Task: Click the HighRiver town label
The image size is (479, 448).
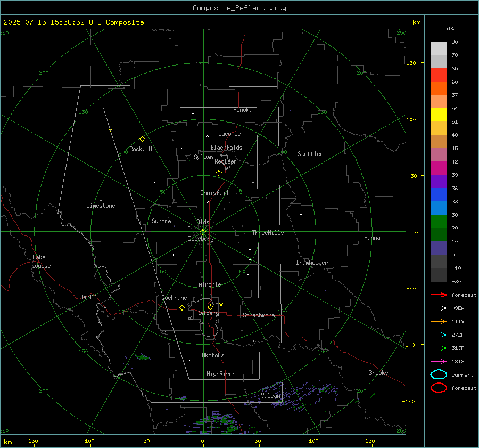Action: tap(221, 374)
